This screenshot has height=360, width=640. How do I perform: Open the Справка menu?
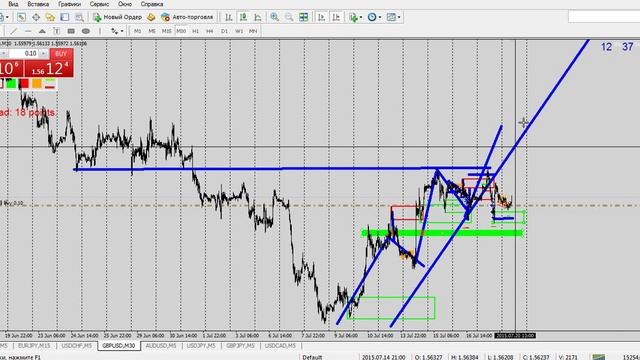[x=152, y=4]
